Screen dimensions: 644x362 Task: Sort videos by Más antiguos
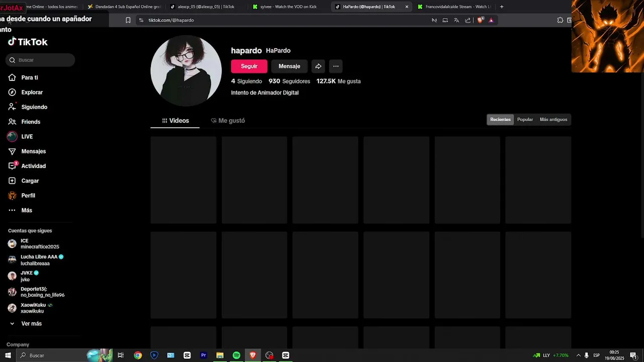553,120
